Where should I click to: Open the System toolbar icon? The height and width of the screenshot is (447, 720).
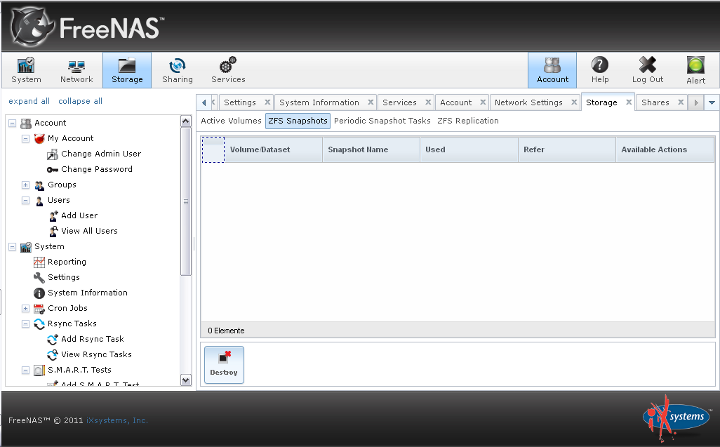coord(26,70)
